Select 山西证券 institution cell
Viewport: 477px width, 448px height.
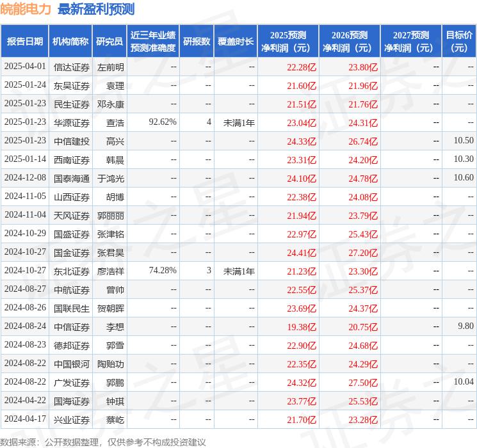tap(72, 197)
